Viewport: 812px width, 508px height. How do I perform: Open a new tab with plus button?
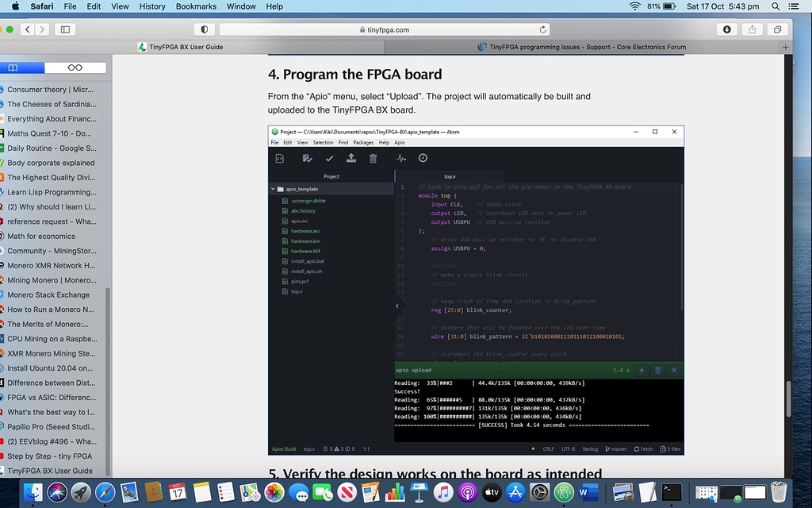[x=786, y=47]
